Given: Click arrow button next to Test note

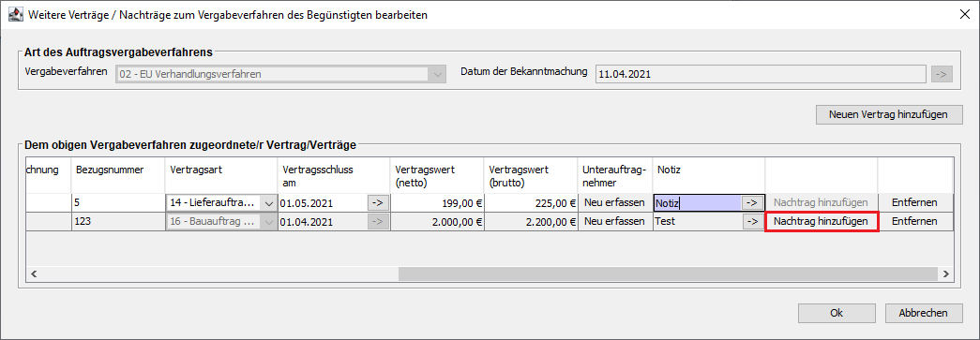Looking at the screenshot, I should click(x=752, y=221).
